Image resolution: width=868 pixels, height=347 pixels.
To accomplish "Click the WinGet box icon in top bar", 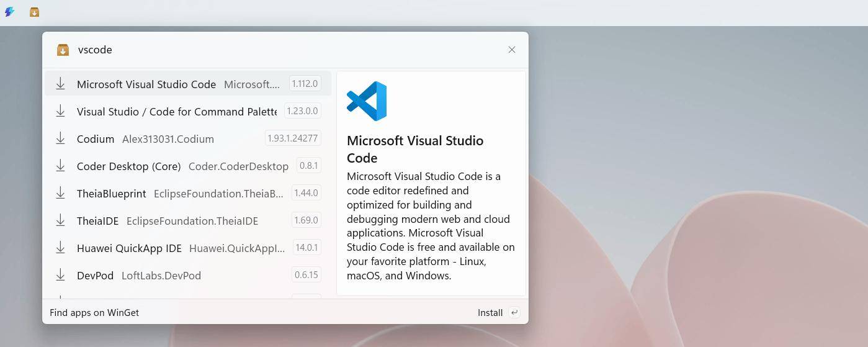I will pos(35,12).
